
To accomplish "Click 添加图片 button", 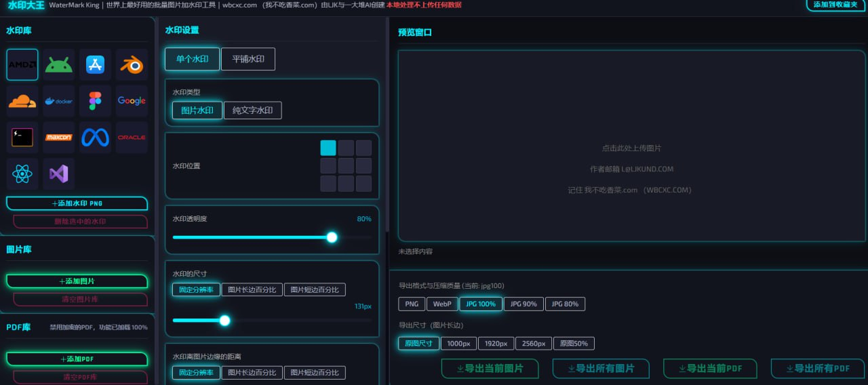I will point(77,281).
